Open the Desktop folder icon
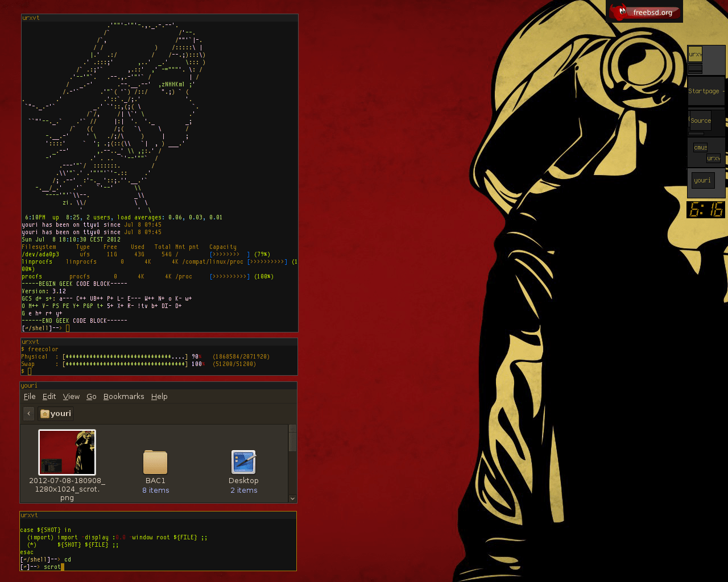This screenshot has width=728, height=582. coord(243,462)
